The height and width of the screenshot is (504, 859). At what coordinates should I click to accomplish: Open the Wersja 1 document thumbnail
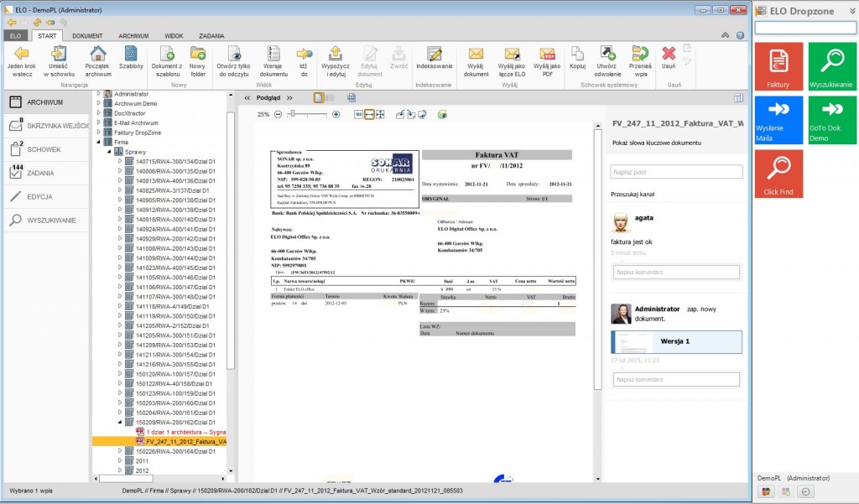pyautogui.click(x=677, y=342)
